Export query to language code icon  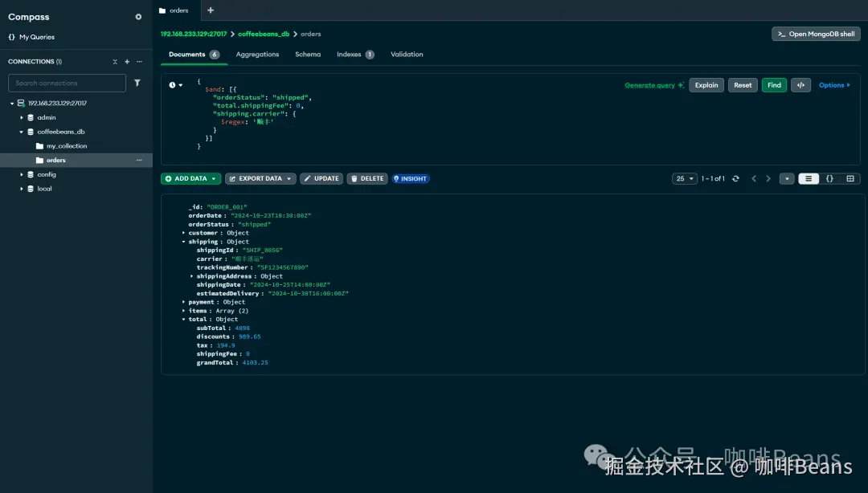point(800,85)
